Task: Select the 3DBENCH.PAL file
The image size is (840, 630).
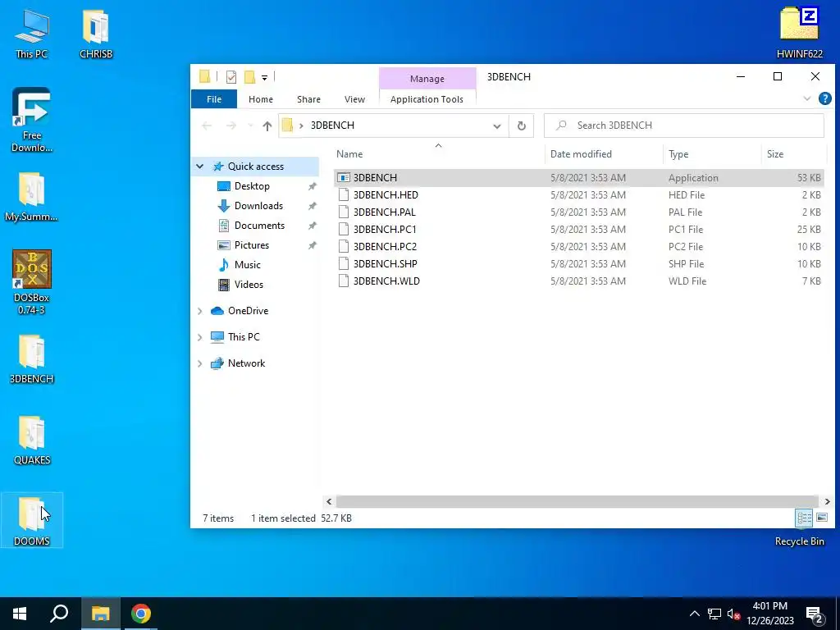Action: click(578, 212)
